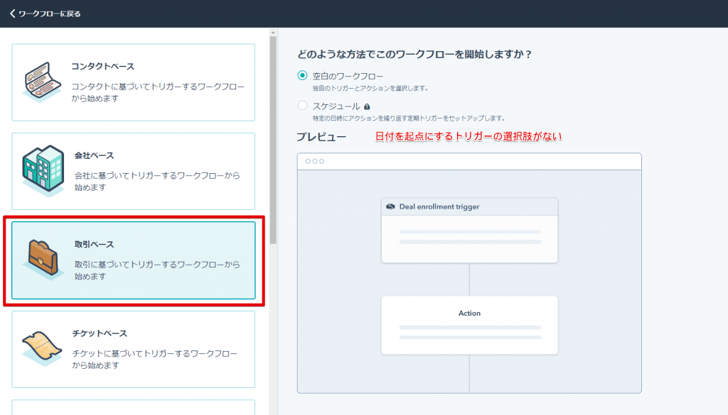
Task: Click the vertical scrollbar of workflow types list
Action: click(x=273, y=140)
